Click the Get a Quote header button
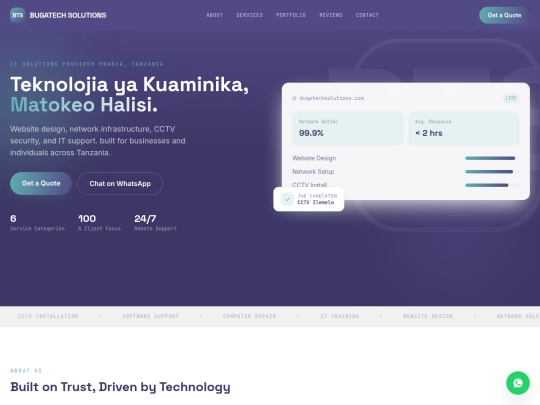 pyautogui.click(x=504, y=15)
